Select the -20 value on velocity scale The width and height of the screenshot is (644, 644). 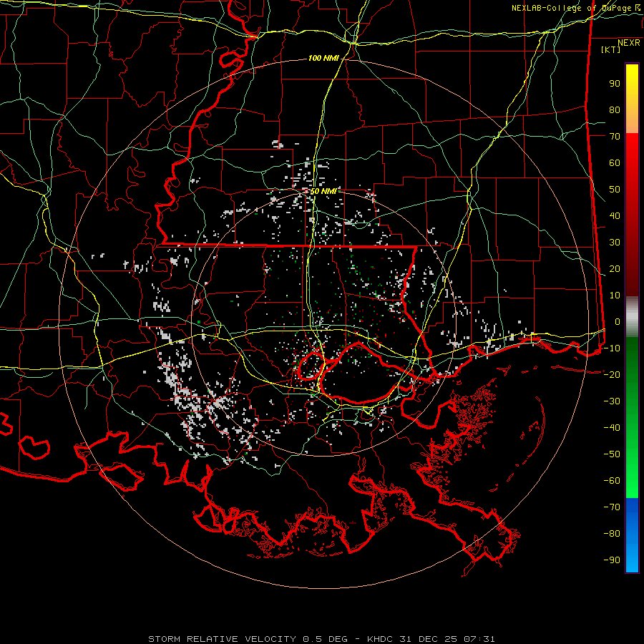click(x=612, y=374)
